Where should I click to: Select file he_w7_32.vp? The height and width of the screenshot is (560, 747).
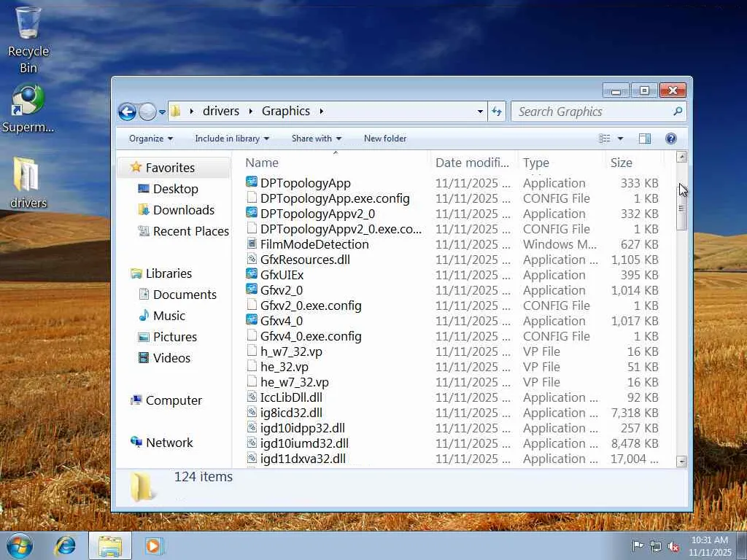pos(295,382)
